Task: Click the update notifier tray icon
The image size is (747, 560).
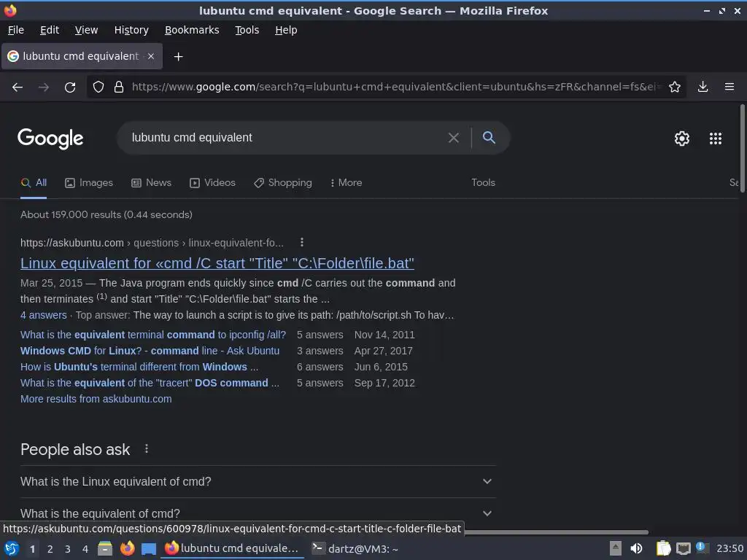Action: tap(702, 548)
